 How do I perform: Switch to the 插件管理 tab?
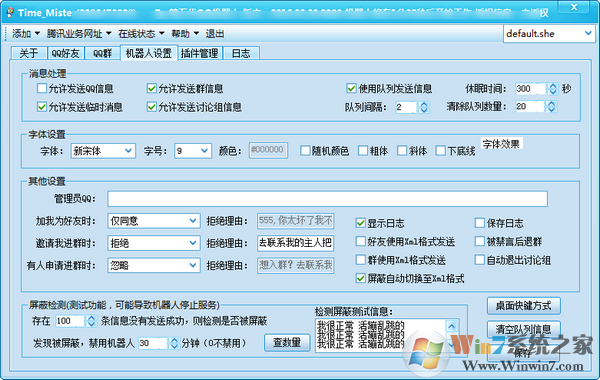click(200, 53)
